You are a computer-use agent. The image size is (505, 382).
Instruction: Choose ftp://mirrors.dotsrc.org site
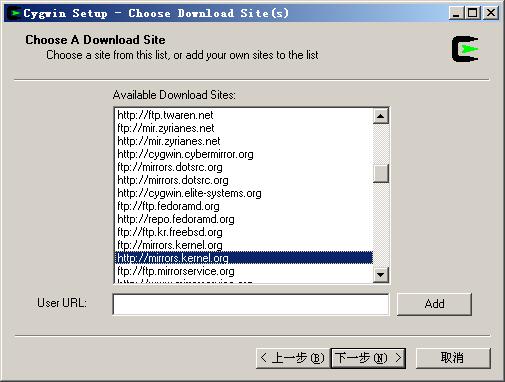[243, 167]
